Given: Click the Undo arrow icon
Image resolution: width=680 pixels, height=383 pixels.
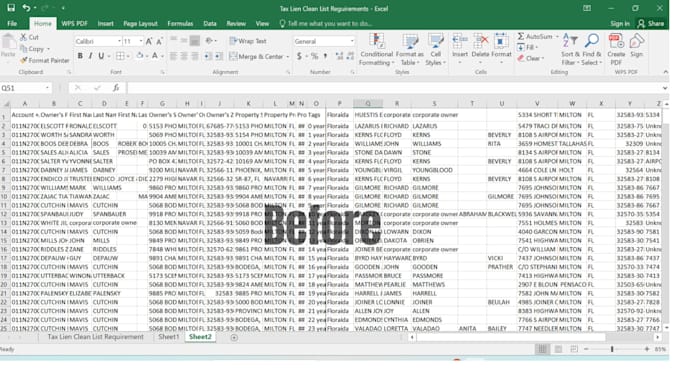Looking at the screenshot, I should (26, 8).
